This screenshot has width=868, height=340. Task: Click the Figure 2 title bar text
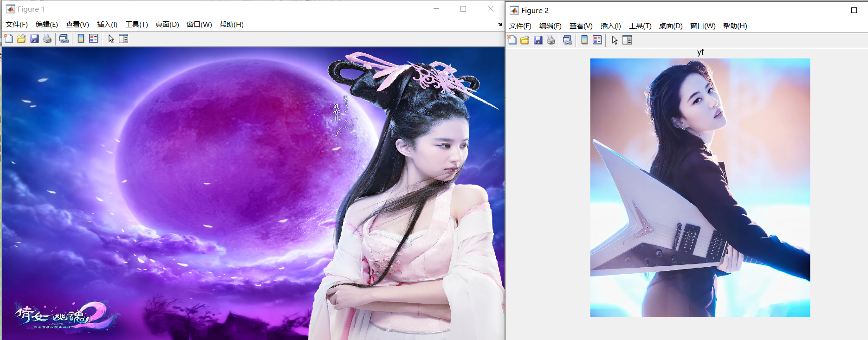[535, 11]
